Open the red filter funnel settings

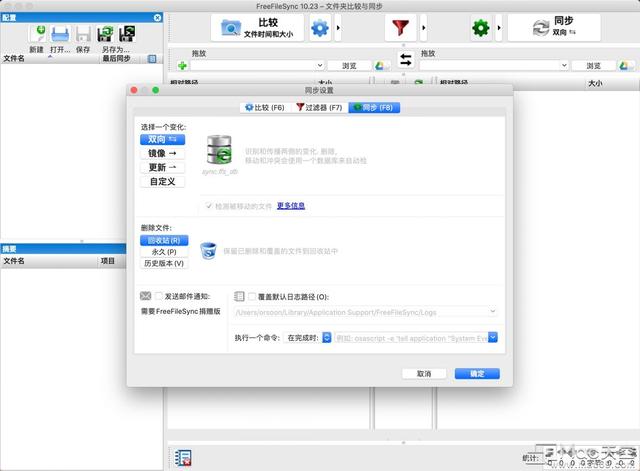tap(400, 28)
